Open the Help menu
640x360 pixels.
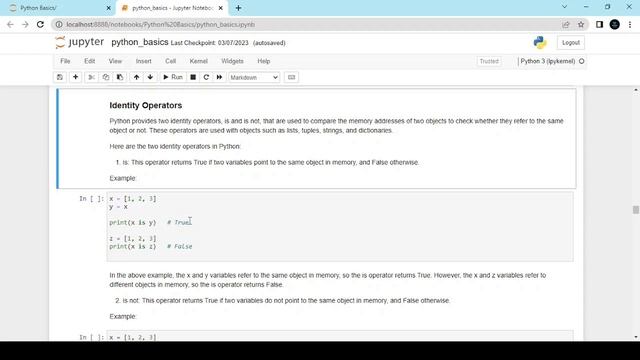click(x=264, y=61)
